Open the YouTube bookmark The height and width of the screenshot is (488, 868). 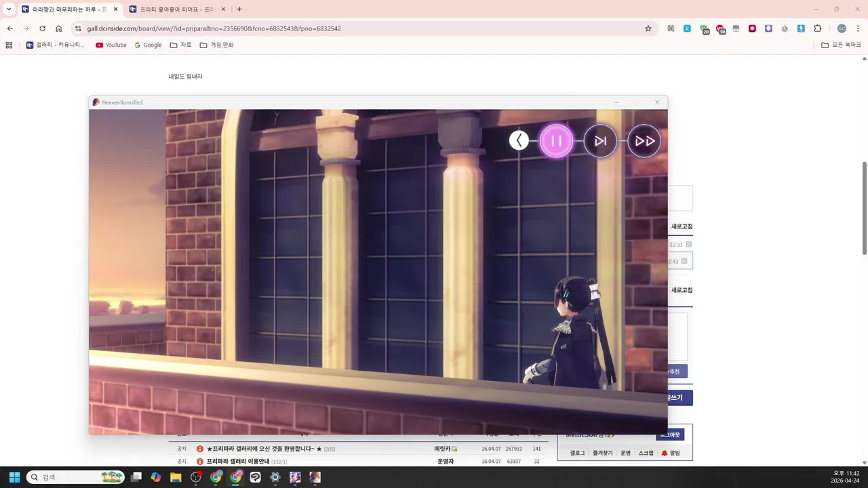(111, 45)
